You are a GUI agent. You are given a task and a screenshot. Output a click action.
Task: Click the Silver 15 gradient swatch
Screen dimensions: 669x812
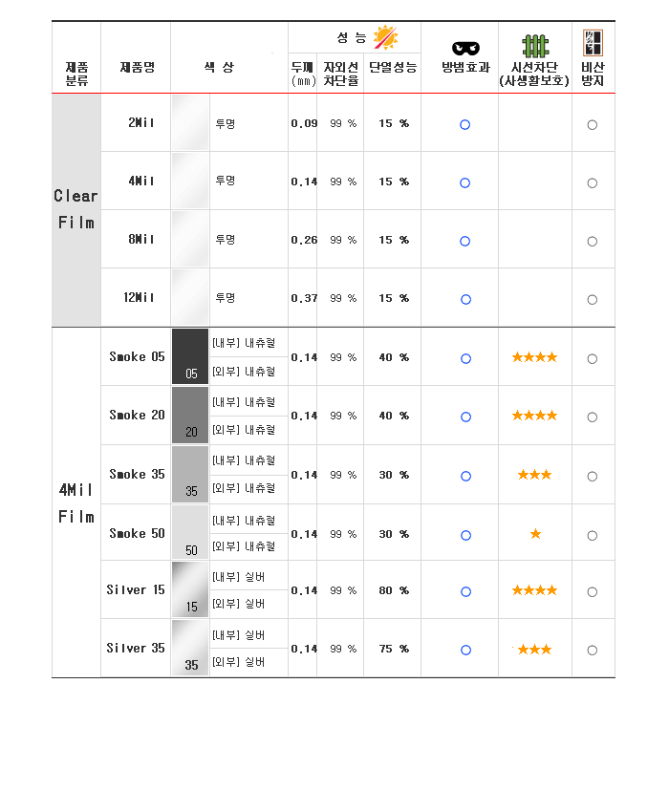(x=190, y=589)
